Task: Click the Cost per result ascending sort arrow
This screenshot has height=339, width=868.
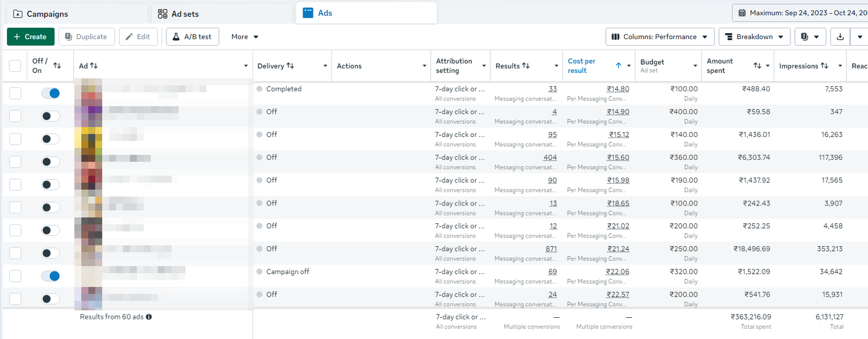Action: [x=618, y=65]
